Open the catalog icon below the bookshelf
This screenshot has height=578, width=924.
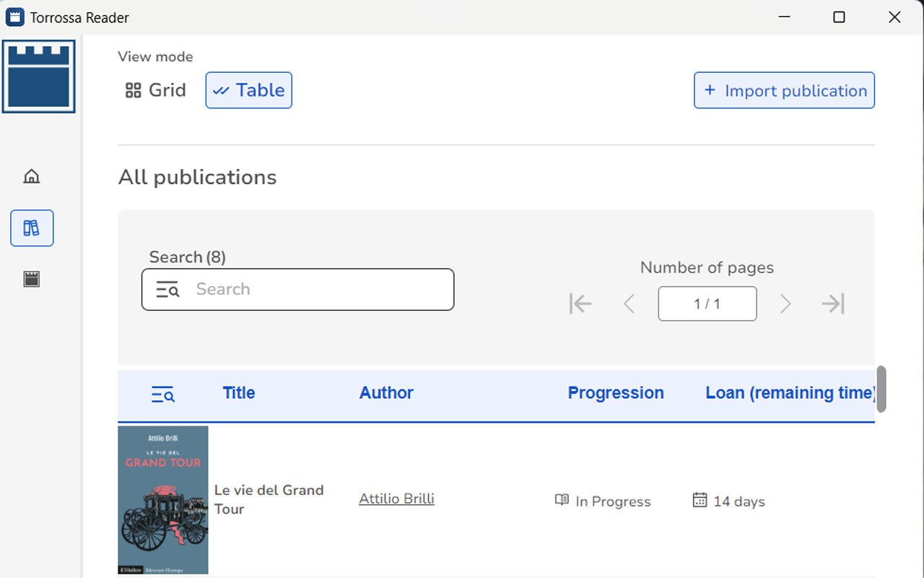click(32, 280)
